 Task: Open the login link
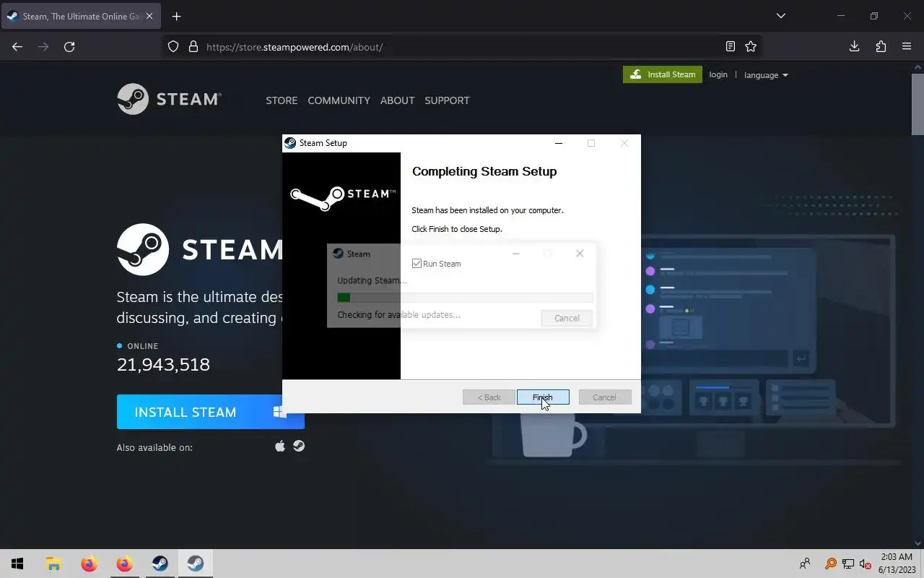[718, 74]
